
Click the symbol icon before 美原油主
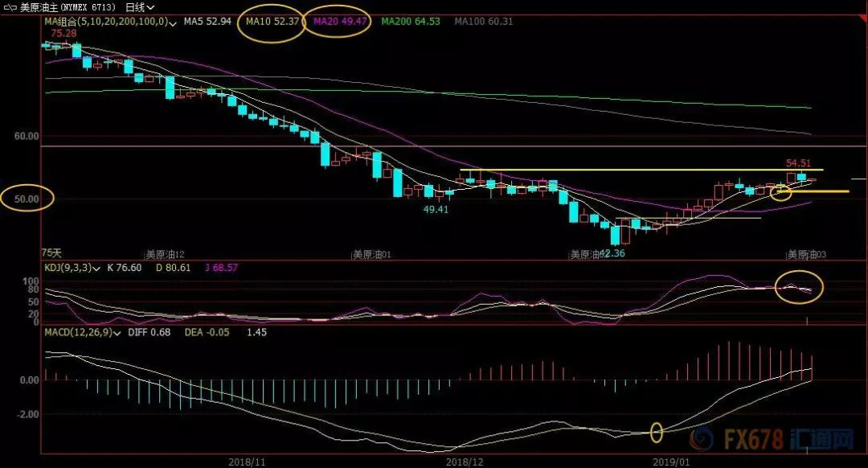coord(10,7)
